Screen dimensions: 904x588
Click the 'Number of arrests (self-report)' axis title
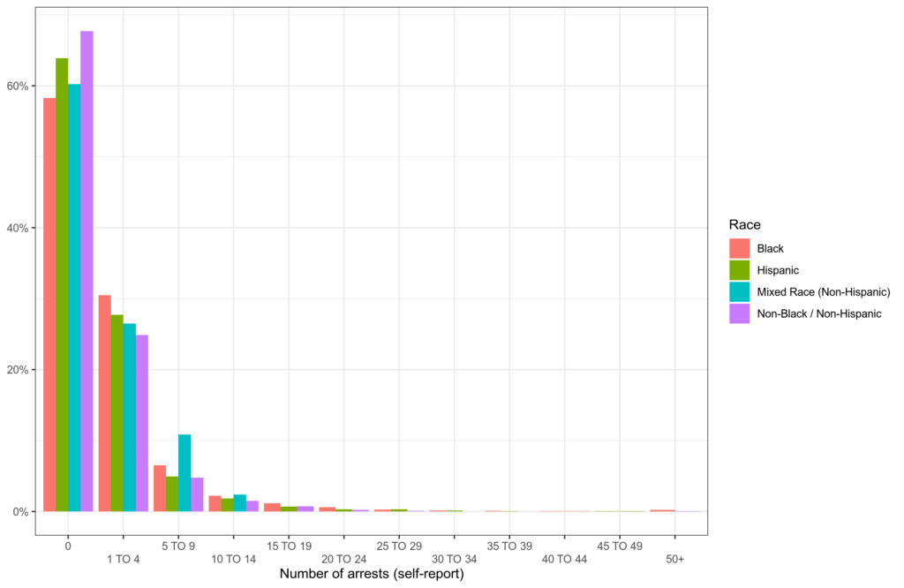(372, 574)
